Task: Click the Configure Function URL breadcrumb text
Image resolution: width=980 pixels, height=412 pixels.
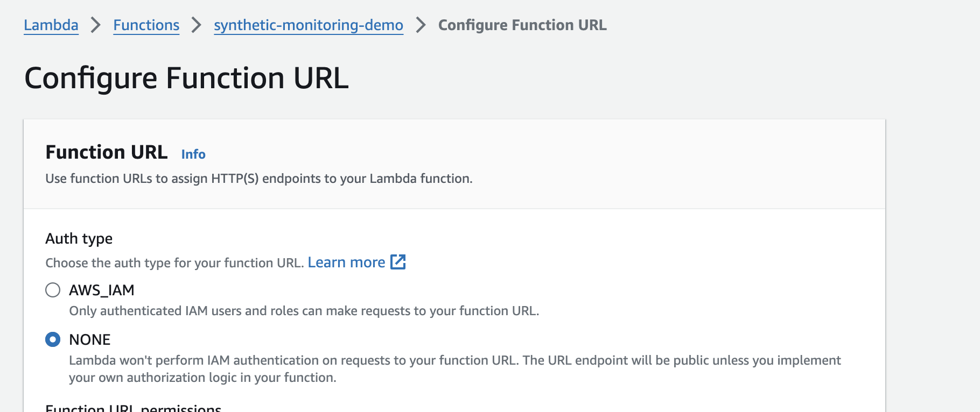Action: click(522, 25)
